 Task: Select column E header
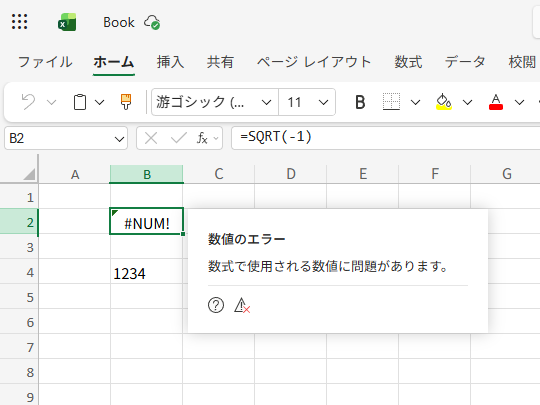[x=363, y=174]
